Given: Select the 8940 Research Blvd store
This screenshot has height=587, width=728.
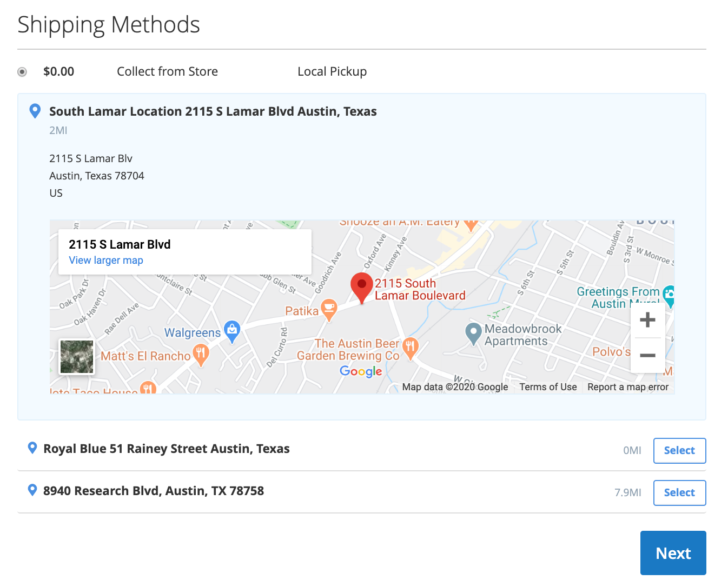Looking at the screenshot, I should click(679, 493).
